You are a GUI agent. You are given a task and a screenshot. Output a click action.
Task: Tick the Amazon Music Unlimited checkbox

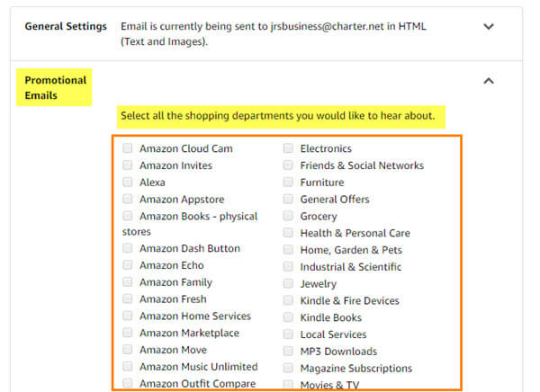point(128,367)
